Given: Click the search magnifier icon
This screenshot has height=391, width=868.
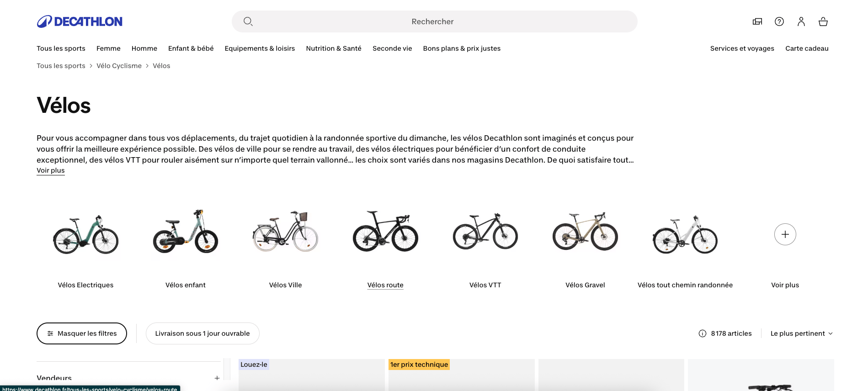Looking at the screenshot, I should pos(248,21).
